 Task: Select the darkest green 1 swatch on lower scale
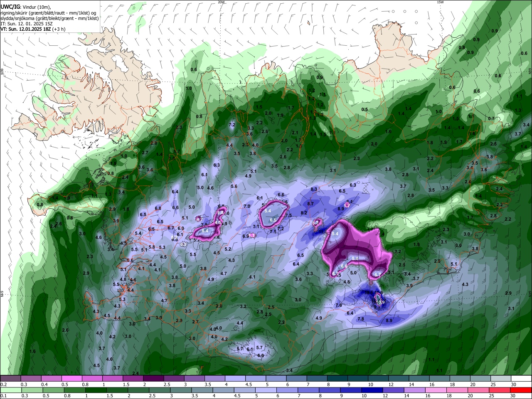(96, 390)
